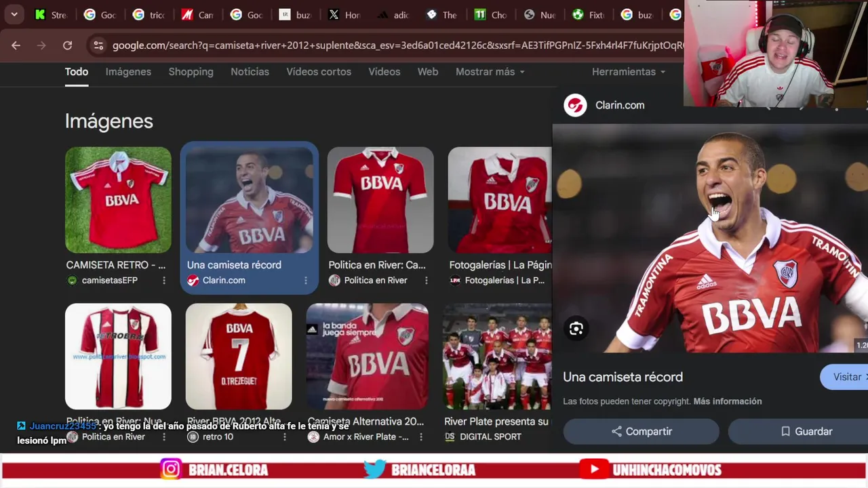This screenshot has width=868, height=488.
Task: Click the Clarin logo in preview panel
Action: [x=575, y=105]
